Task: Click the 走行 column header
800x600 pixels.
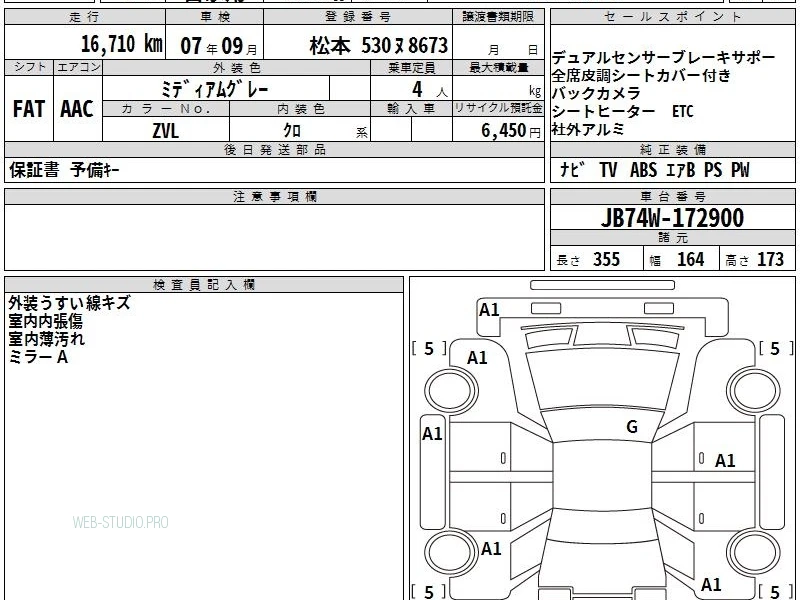Action: pyautogui.click(x=85, y=17)
